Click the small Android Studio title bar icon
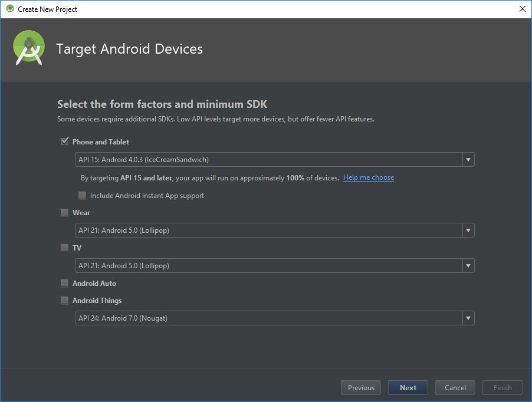 click(9, 9)
